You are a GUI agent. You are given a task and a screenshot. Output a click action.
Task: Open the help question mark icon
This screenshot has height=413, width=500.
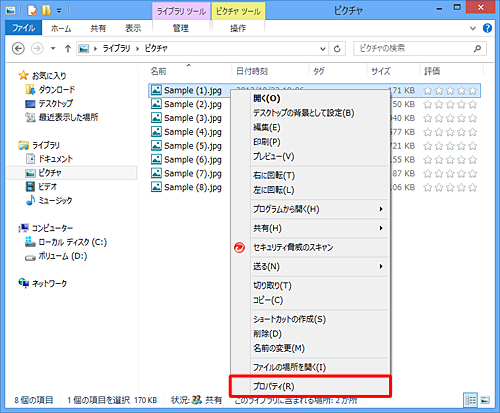[x=487, y=28]
